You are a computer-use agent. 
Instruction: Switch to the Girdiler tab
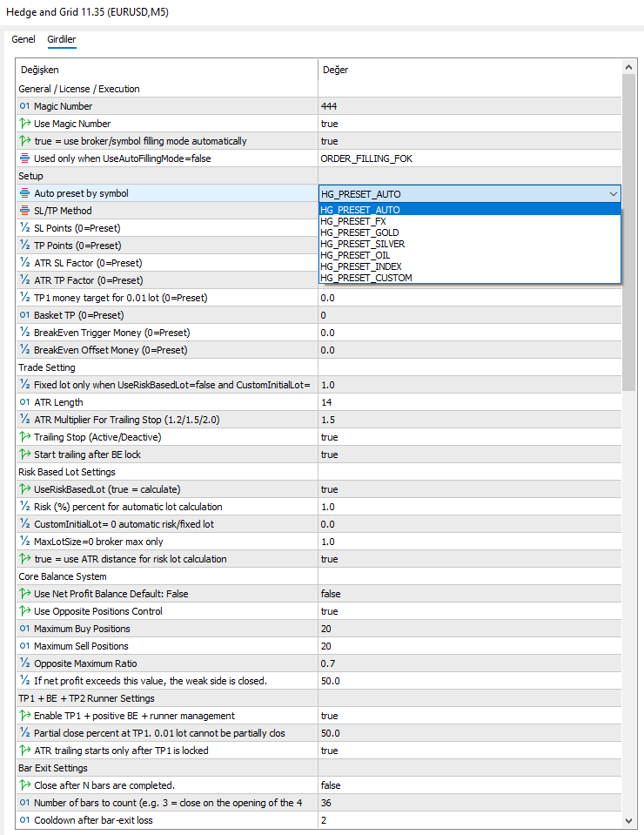pyautogui.click(x=61, y=39)
